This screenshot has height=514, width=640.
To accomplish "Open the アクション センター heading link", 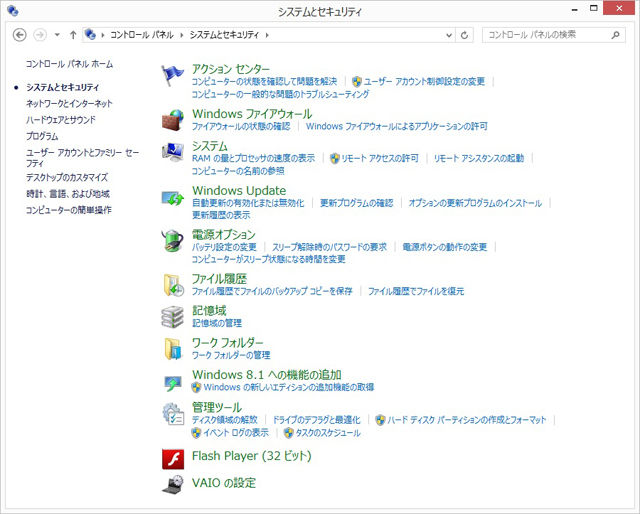I will [x=231, y=69].
